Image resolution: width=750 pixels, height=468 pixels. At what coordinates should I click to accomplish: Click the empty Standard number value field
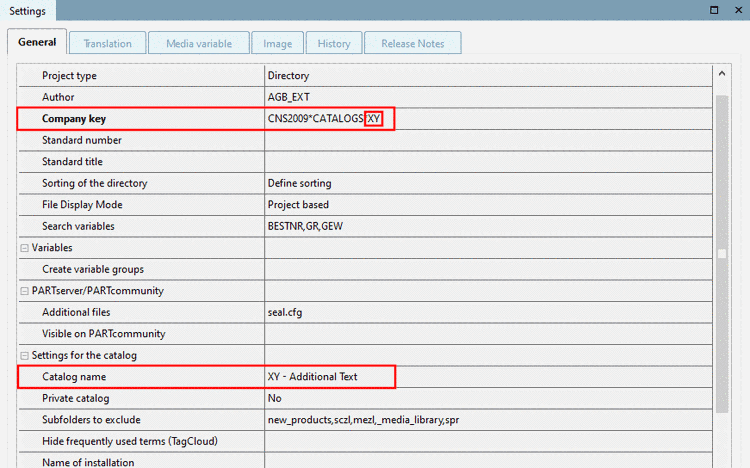pos(488,140)
